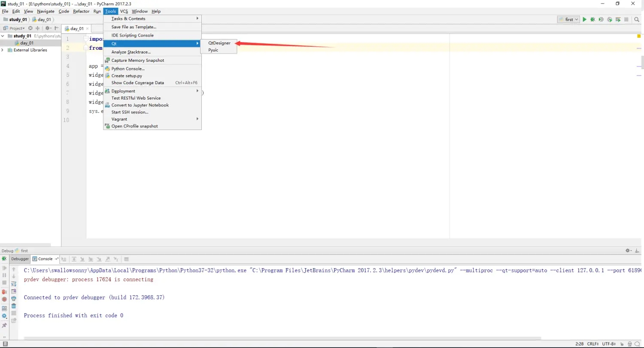Click console Up the Stack Trace arrow
Viewport: 644px width, 348px height.
[x=14, y=269]
